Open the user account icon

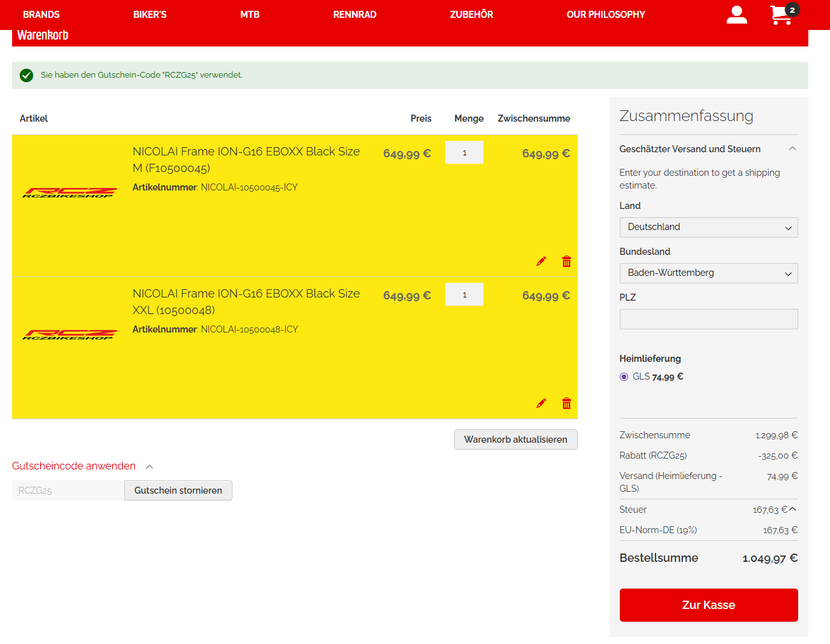(736, 15)
